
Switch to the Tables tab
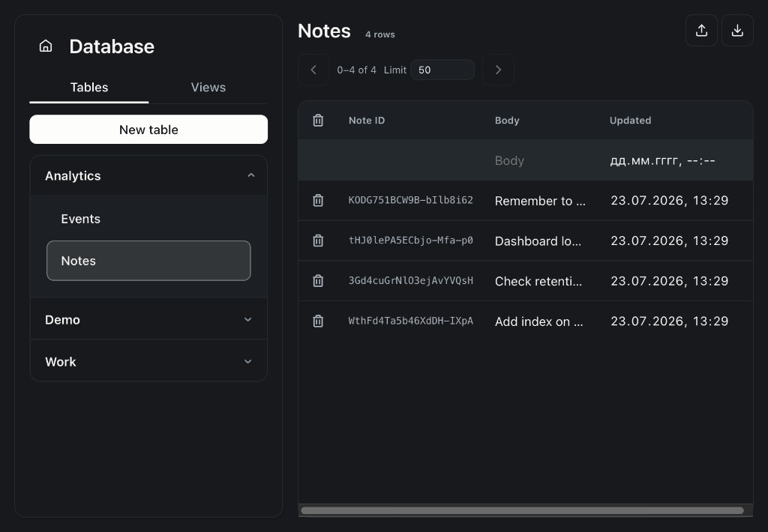[x=89, y=87]
